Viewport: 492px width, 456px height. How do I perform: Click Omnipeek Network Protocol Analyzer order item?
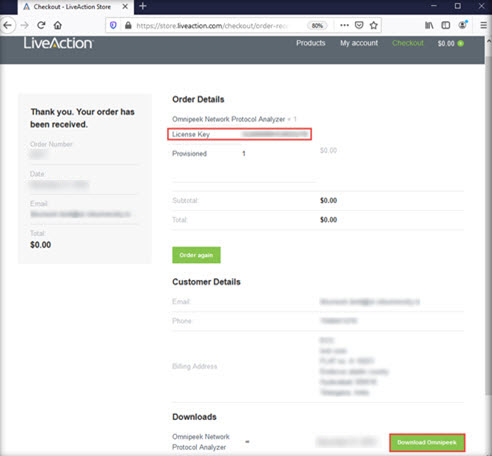click(229, 119)
